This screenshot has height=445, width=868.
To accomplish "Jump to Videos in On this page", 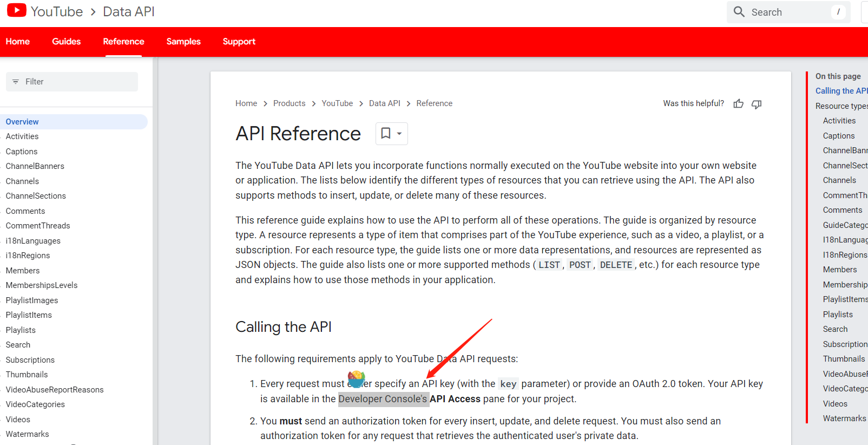I will pos(835,404).
